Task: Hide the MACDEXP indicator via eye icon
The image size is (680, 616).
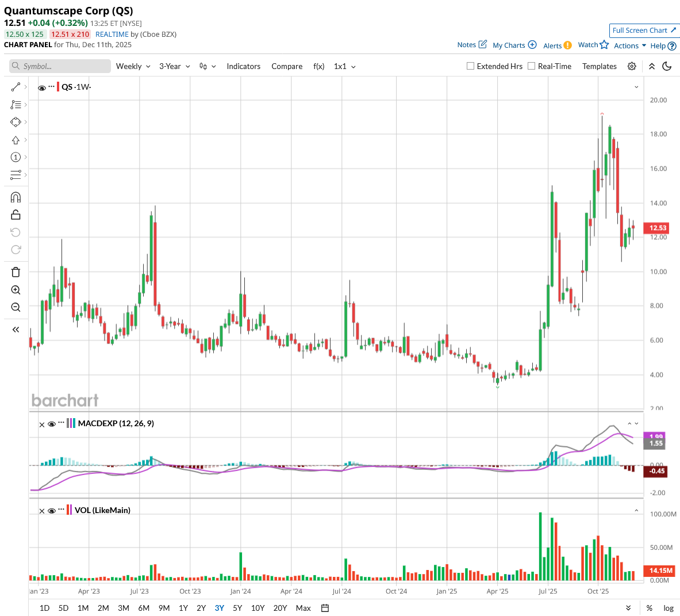Action: [x=52, y=424]
